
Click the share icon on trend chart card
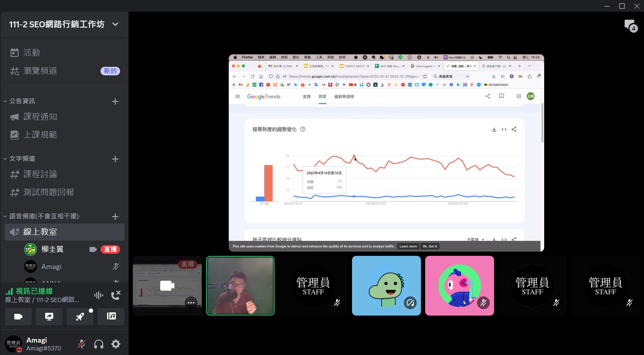[514, 129]
